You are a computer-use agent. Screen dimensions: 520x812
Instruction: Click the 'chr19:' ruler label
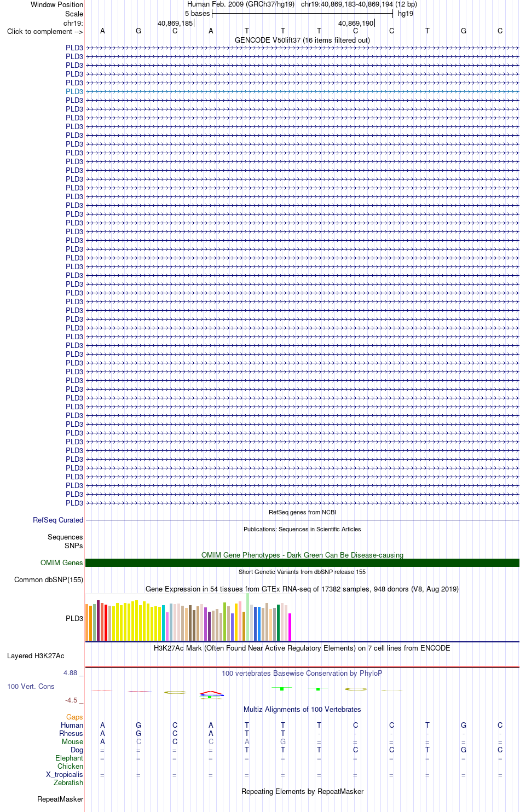[x=73, y=23]
